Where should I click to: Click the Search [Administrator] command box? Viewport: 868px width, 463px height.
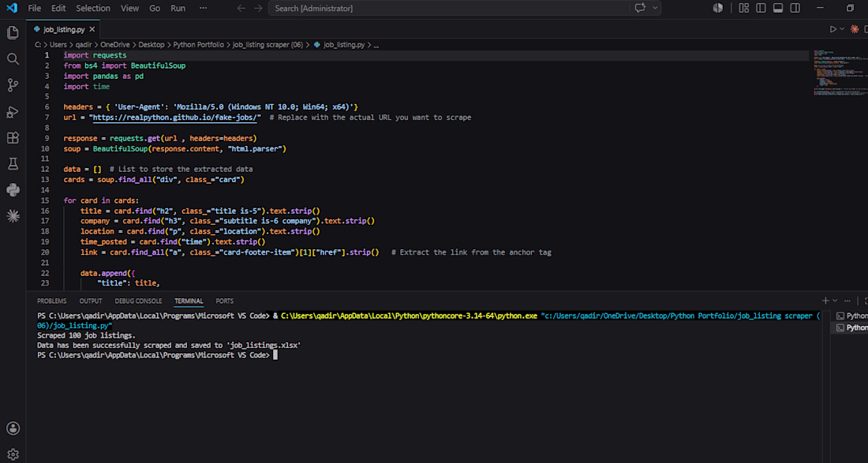tap(449, 9)
